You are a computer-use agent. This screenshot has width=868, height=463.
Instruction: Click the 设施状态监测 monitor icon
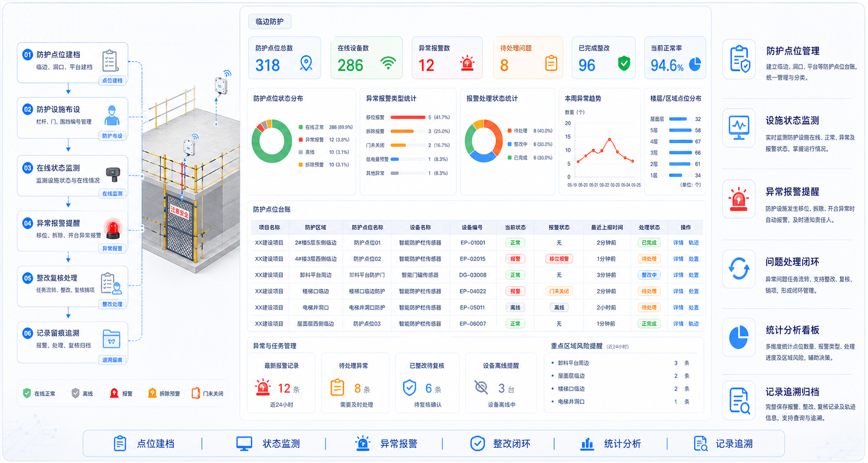(x=739, y=128)
